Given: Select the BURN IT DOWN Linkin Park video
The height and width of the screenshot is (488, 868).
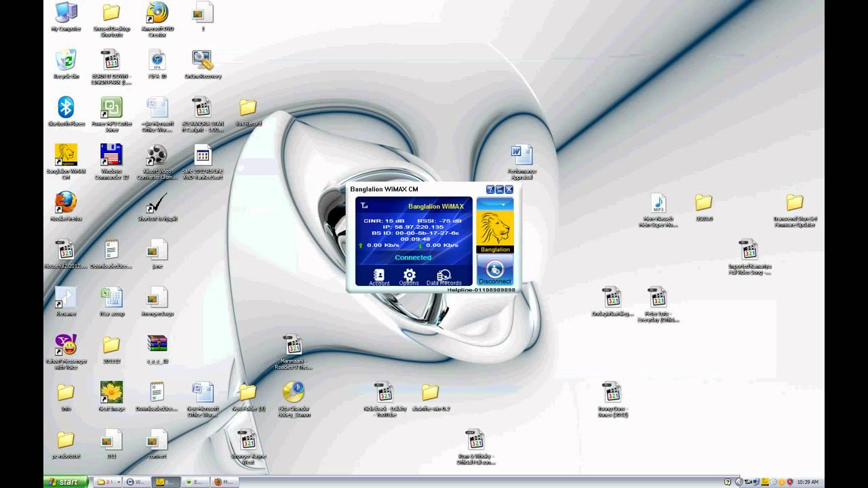Looking at the screenshot, I should [111, 66].
